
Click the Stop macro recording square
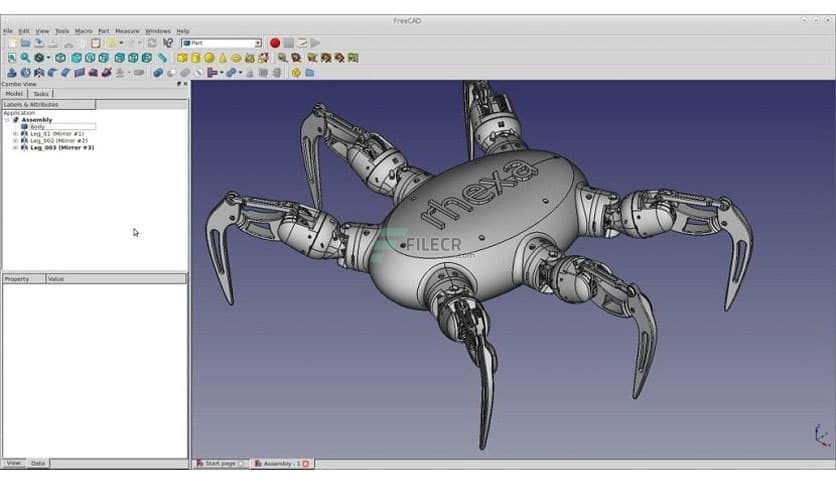click(x=288, y=43)
